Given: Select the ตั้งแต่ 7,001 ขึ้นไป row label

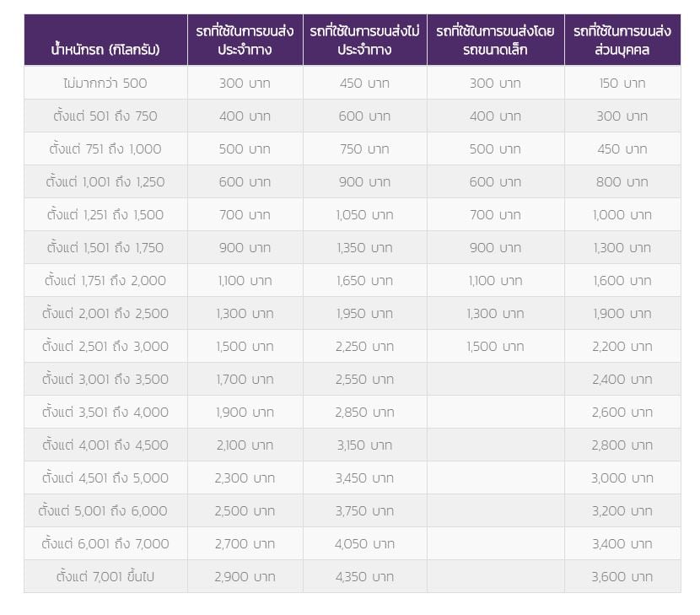Looking at the screenshot, I should [x=105, y=576].
